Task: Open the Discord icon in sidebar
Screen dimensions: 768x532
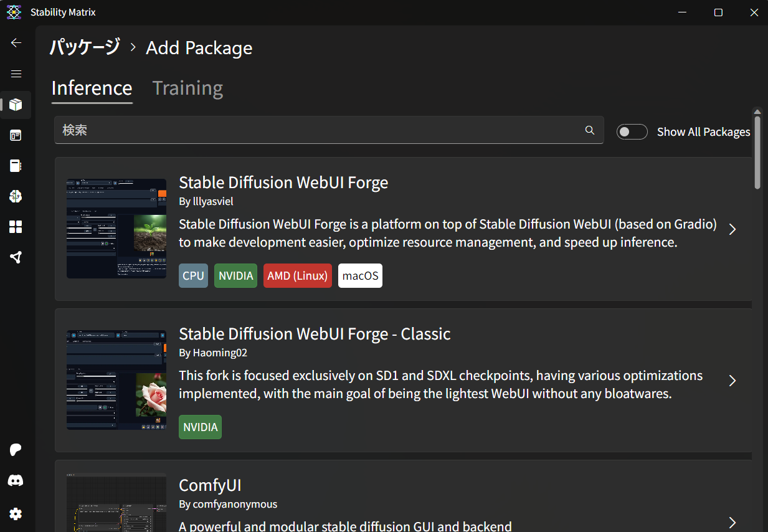Action: (x=16, y=481)
